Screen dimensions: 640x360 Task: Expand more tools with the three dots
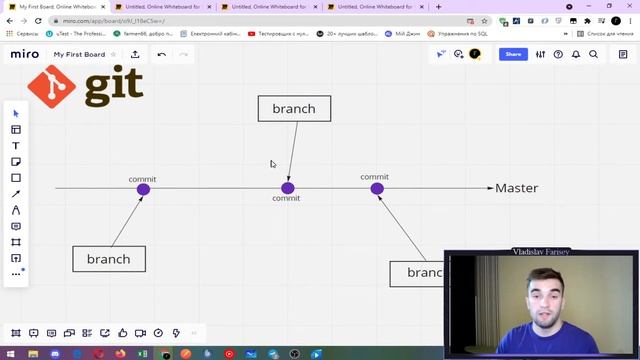[16, 274]
